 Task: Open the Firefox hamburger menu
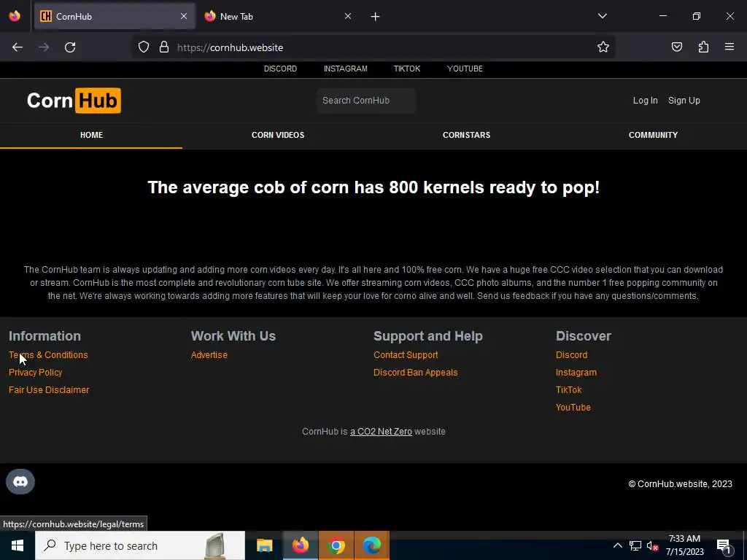pos(729,47)
